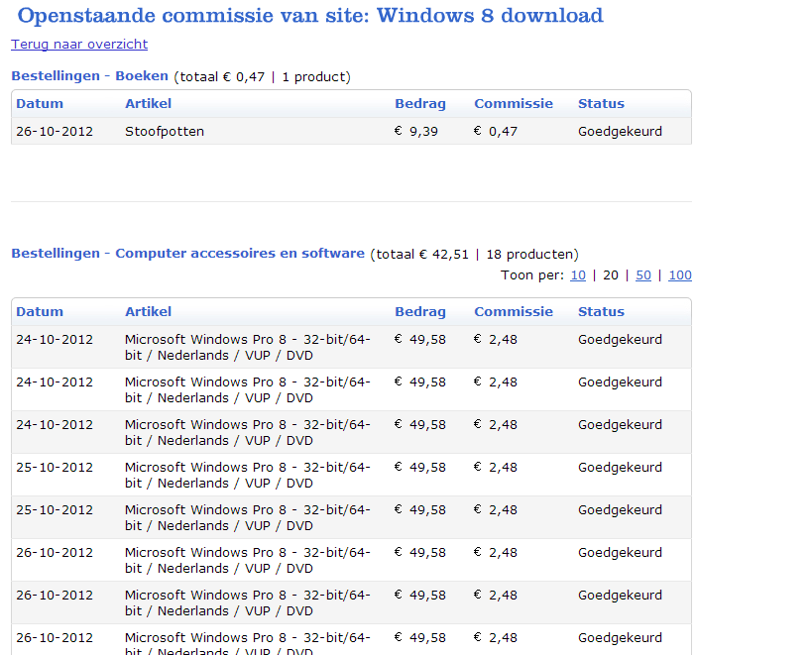Show 10 items per page

pos(578,275)
